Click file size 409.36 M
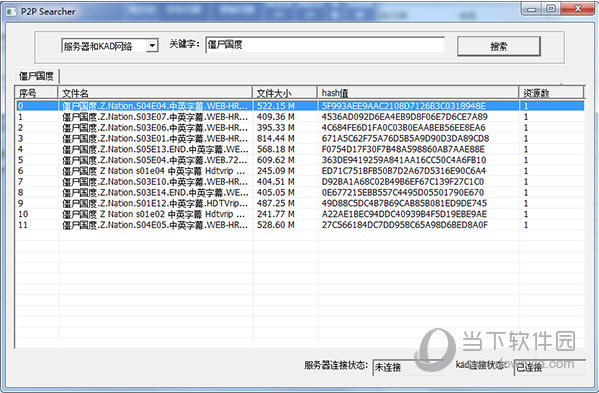This screenshot has width=599, height=393. pos(275,117)
